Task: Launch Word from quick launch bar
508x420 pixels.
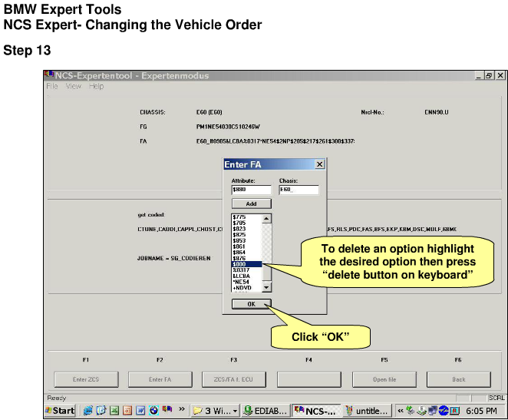Action: point(140,411)
